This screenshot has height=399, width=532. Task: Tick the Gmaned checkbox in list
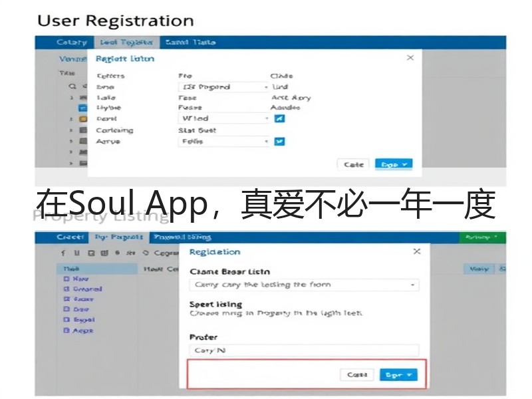click(x=66, y=289)
